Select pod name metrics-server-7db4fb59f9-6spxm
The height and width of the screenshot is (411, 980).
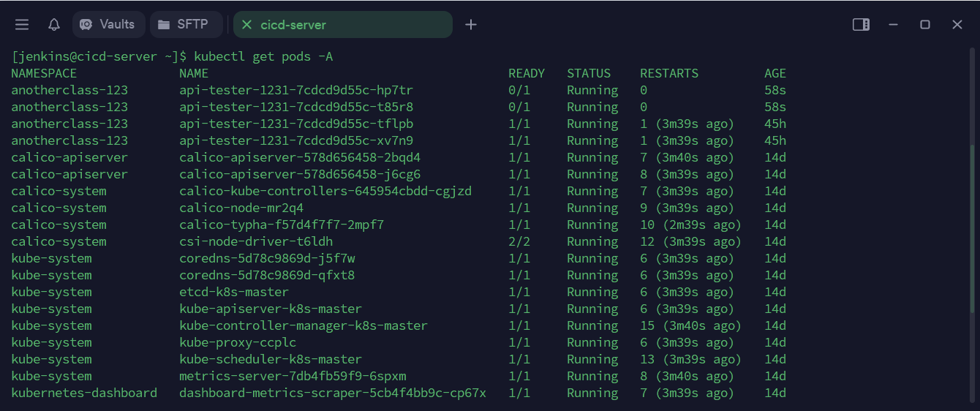click(293, 376)
